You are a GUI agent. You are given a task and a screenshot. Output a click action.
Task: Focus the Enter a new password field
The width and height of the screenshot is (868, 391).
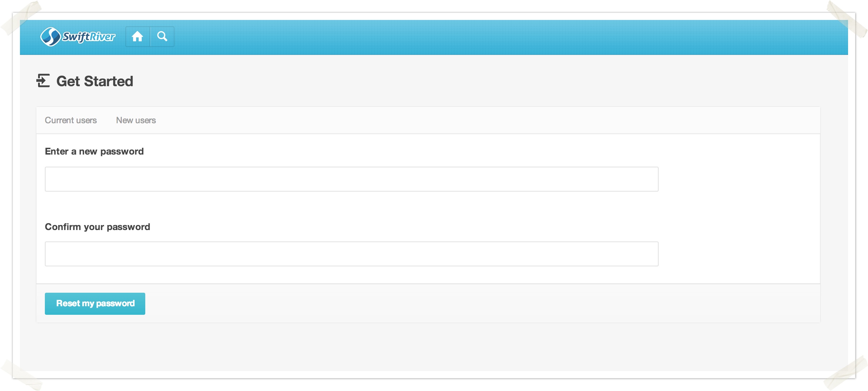point(351,179)
